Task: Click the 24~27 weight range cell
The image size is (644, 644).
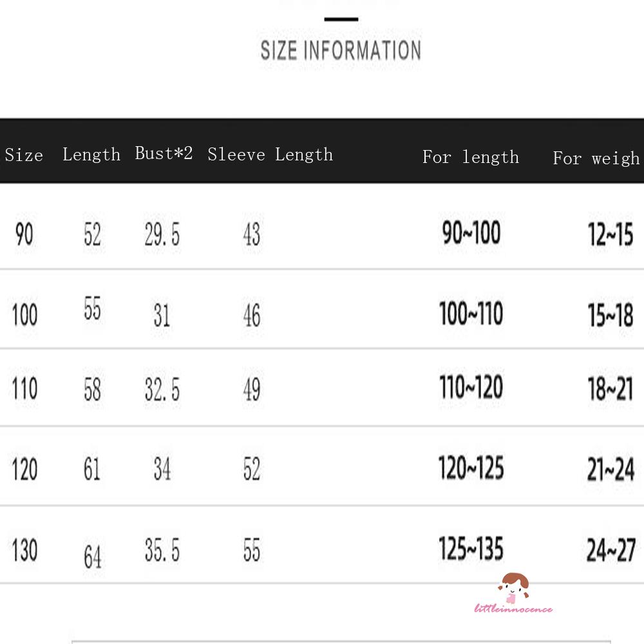Action: (x=611, y=551)
